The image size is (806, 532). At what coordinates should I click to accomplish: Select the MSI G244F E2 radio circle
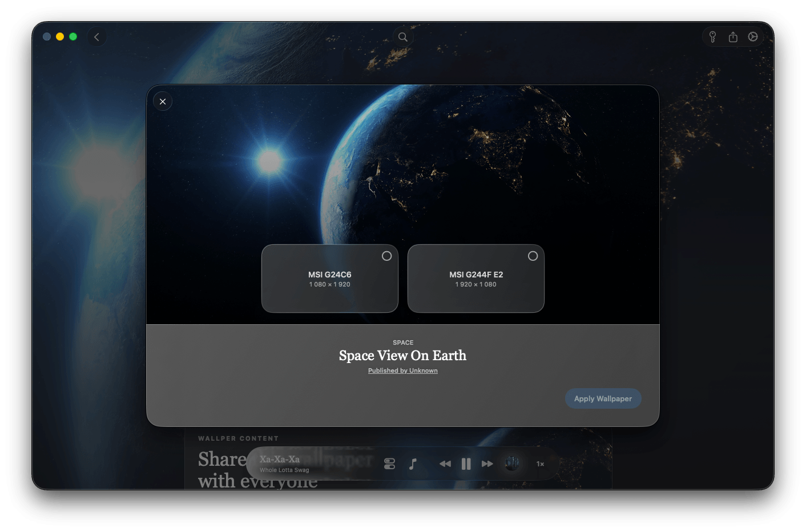coord(533,256)
